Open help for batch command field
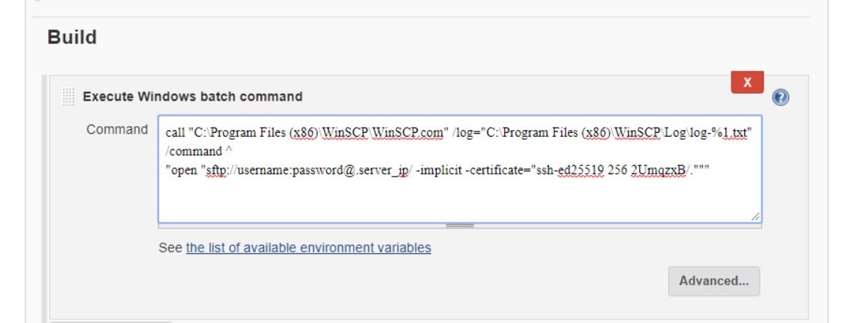The image size is (868, 323). (x=780, y=98)
